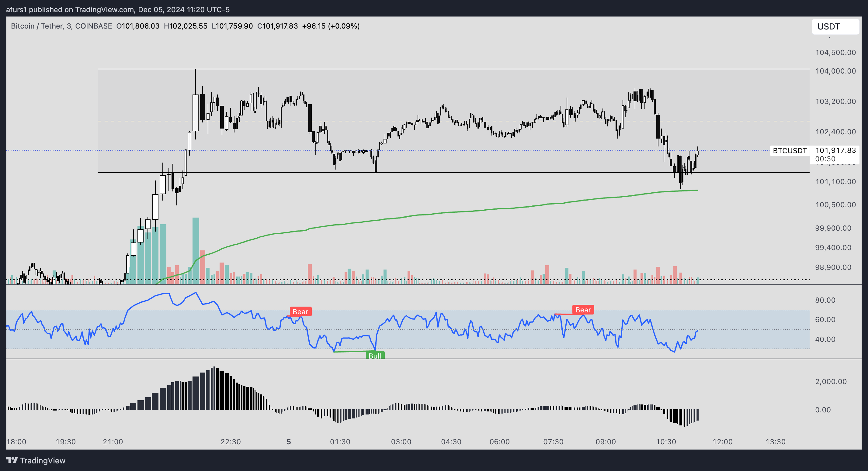The height and width of the screenshot is (471, 868).
Task: Click the high price H102,025.55
Action: tap(185, 26)
